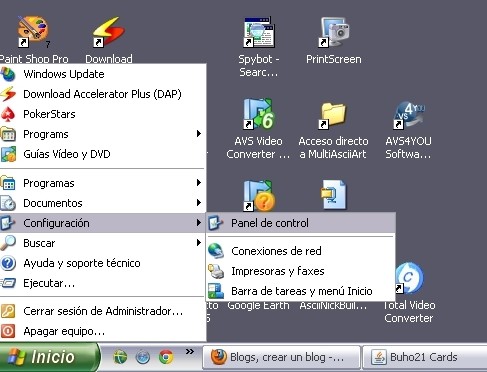Launch Chrome from the quick launch bar
The height and width of the screenshot is (372, 487).
[166, 357]
